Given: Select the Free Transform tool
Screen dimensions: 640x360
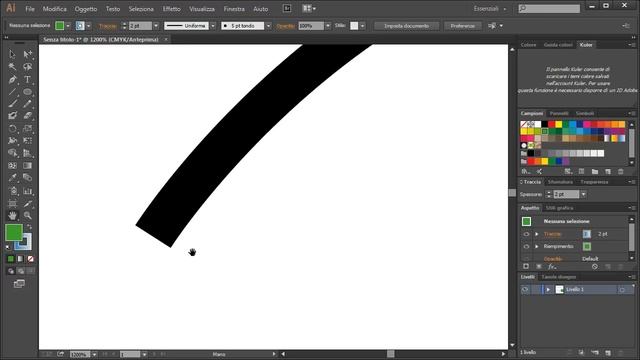Looking at the screenshot, I should point(27,141).
